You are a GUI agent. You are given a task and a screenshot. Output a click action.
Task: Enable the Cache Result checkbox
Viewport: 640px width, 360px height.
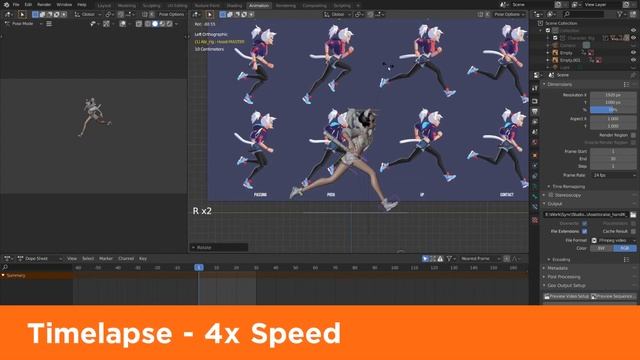click(x=633, y=231)
